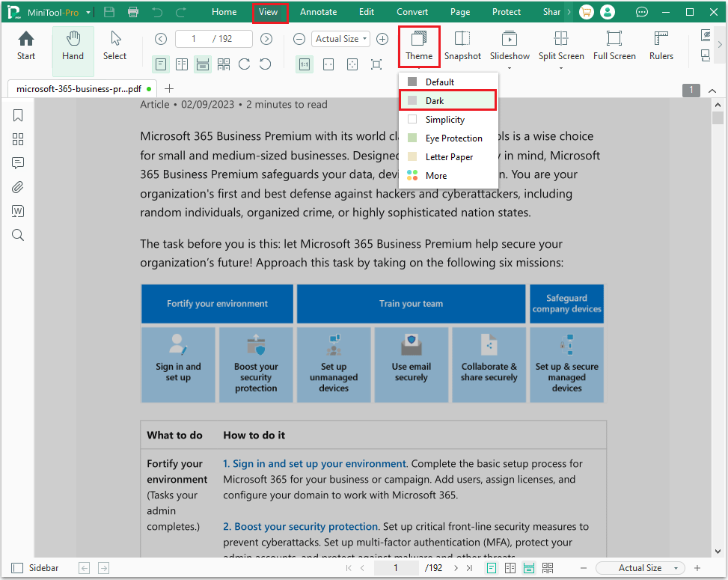This screenshot has height=580, width=728.
Task: Toggle Actual Size fit button in toolbar
Action: (x=305, y=64)
